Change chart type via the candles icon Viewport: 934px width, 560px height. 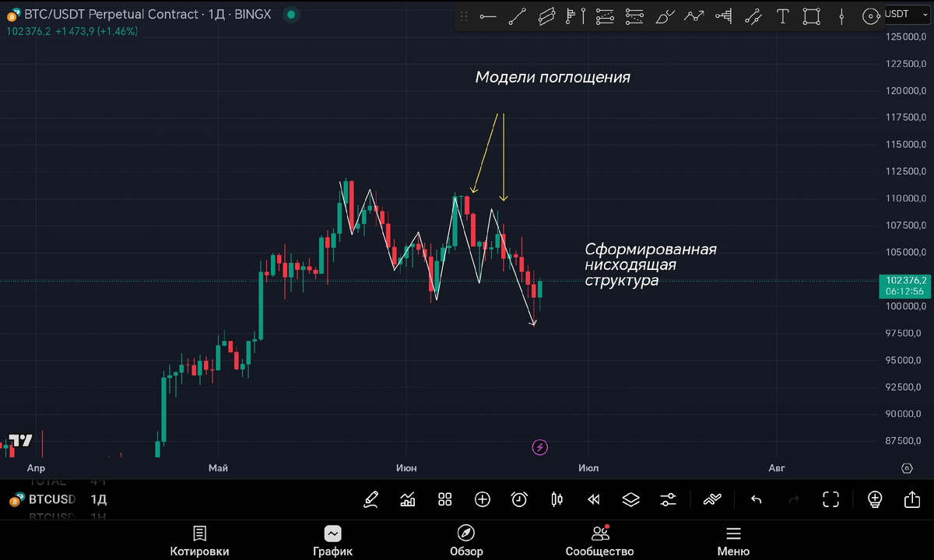coord(557,499)
